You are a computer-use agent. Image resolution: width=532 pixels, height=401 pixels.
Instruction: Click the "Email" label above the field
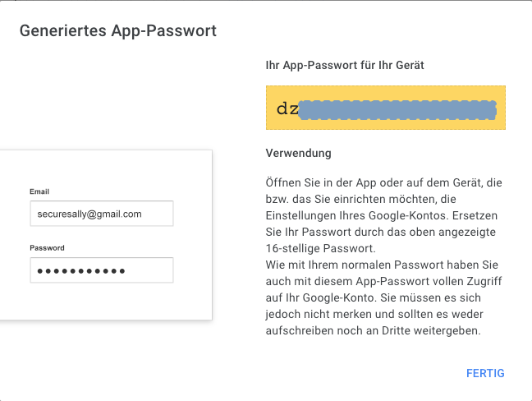[40, 191]
